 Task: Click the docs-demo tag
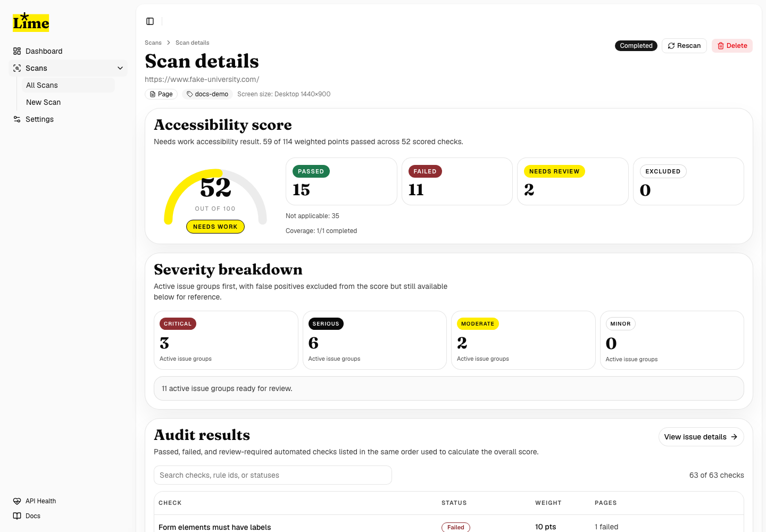[x=207, y=94]
